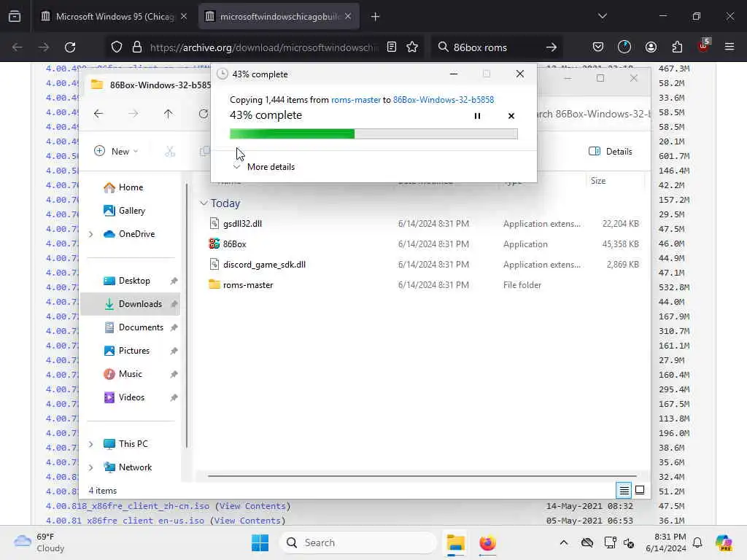Click the archive.org URL address bar
The height and width of the screenshot is (560, 747).
(x=264, y=47)
